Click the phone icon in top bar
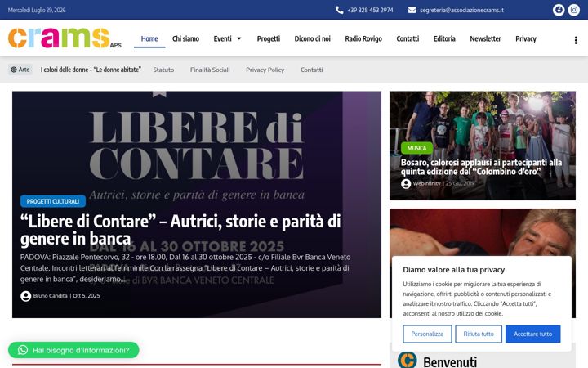 pos(340,10)
